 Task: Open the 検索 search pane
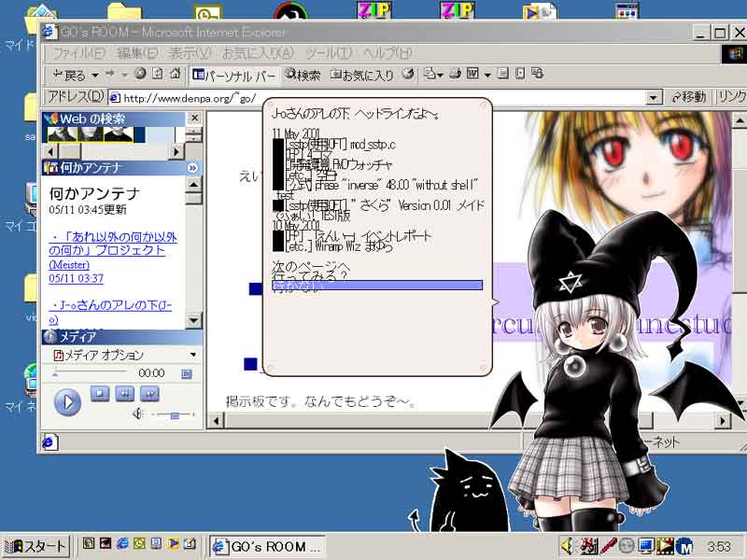(303, 75)
